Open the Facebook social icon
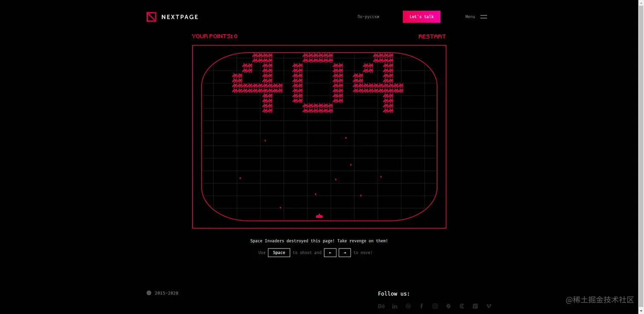This screenshot has width=644, height=314. (x=421, y=306)
